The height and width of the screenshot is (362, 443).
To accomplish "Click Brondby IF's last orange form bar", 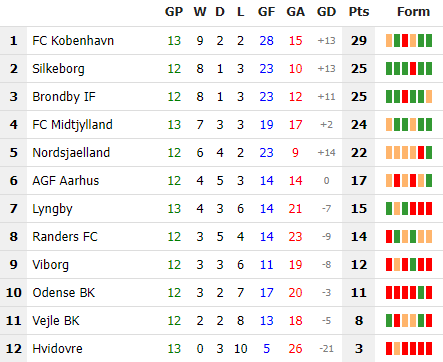I will point(429,97).
